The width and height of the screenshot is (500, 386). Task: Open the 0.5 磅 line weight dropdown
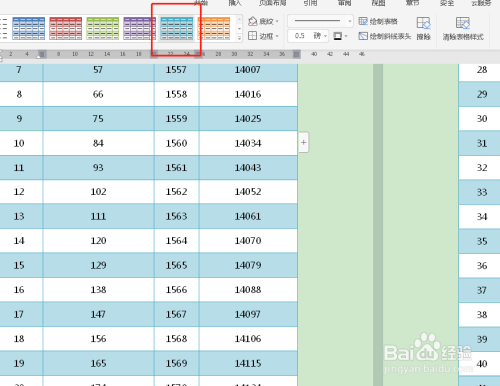[x=308, y=36]
